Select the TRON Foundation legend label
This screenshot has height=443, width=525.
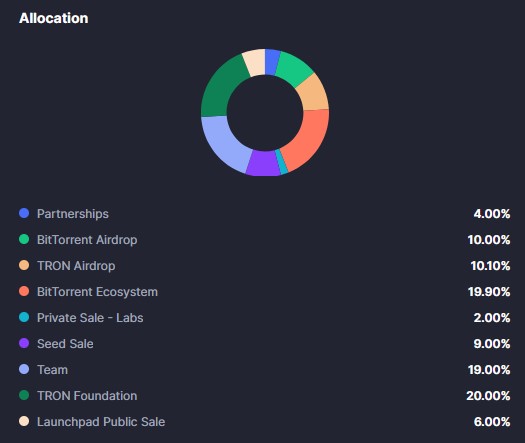pyautogui.click(x=87, y=396)
